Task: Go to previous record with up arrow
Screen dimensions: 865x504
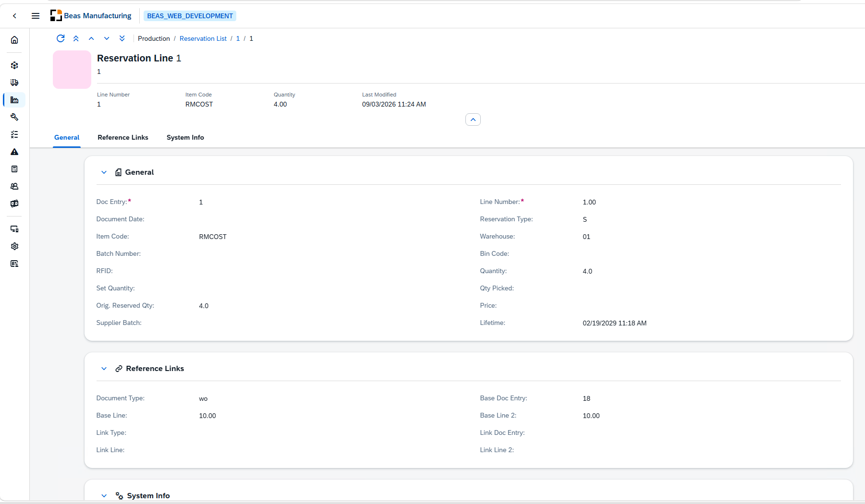Action: pos(91,38)
